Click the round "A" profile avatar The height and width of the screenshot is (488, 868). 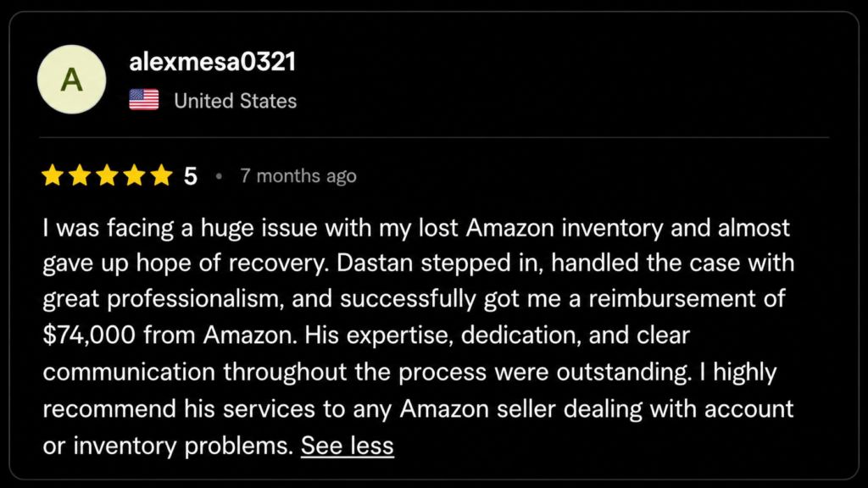click(x=72, y=80)
